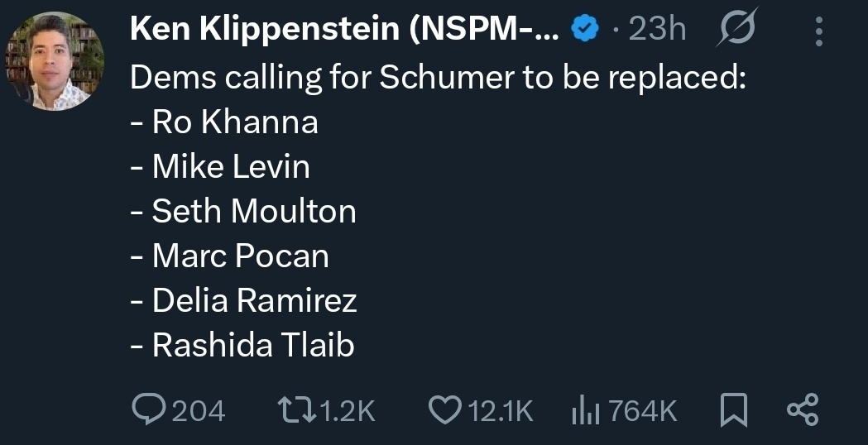Screen dimensions: 868x445
Task: Bookmark this tweet
Action: click(x=733, y=410)
